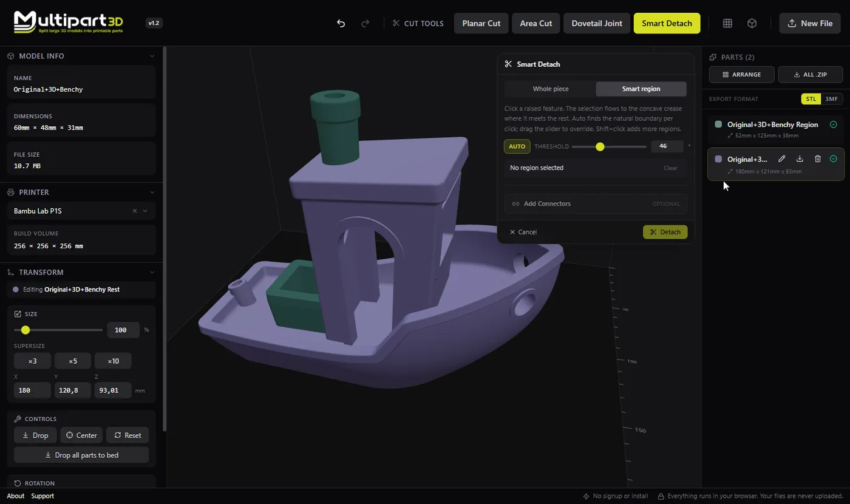The width and height of the screenshot is (850, 504).
Task: Click the New File button
Action: click(x=810, y=23)
